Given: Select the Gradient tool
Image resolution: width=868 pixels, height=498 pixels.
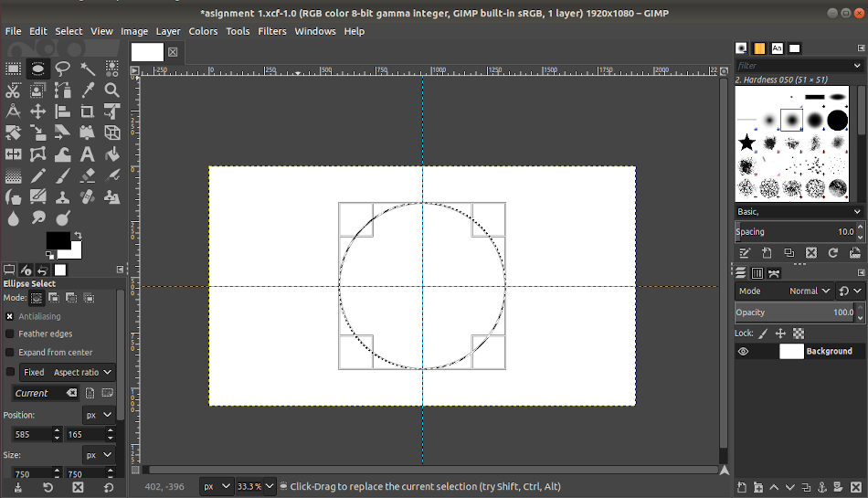Looking at the screenshot, I should (x=14, y=176).
